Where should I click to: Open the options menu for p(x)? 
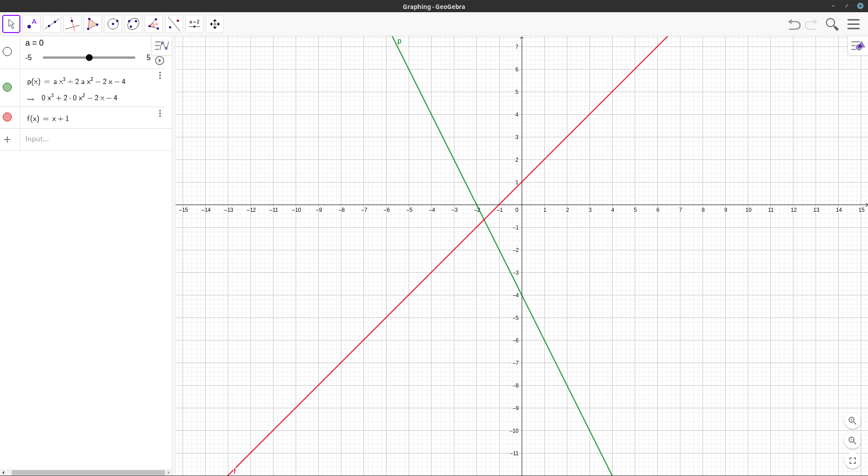pos(160,75)
